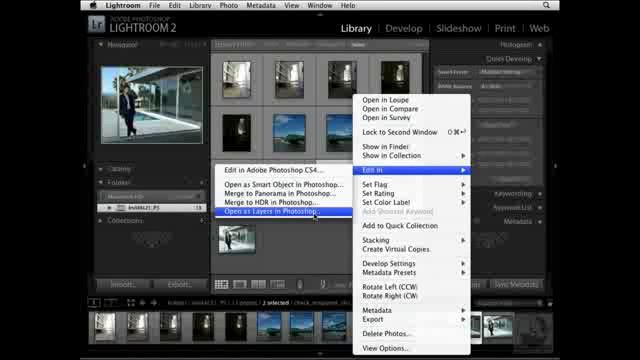The width and height of the screenshot is (640, 360).
Task: Switch to the Develop module
Action: [404, 29]
